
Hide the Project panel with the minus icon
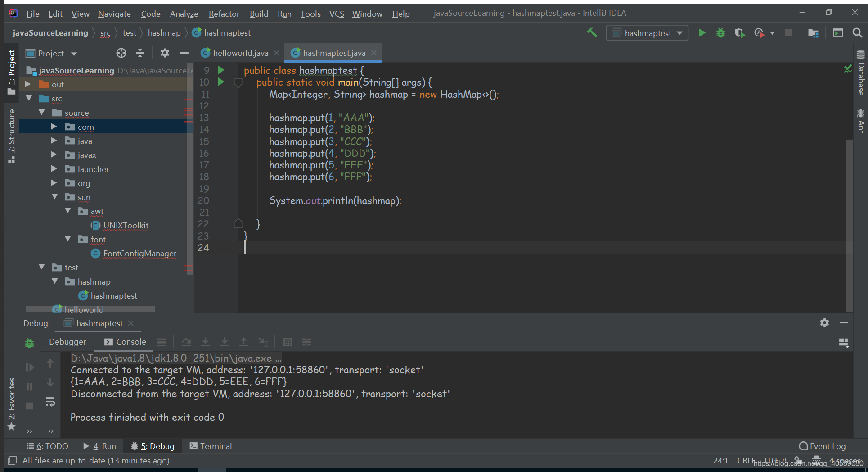pos(184,53)
